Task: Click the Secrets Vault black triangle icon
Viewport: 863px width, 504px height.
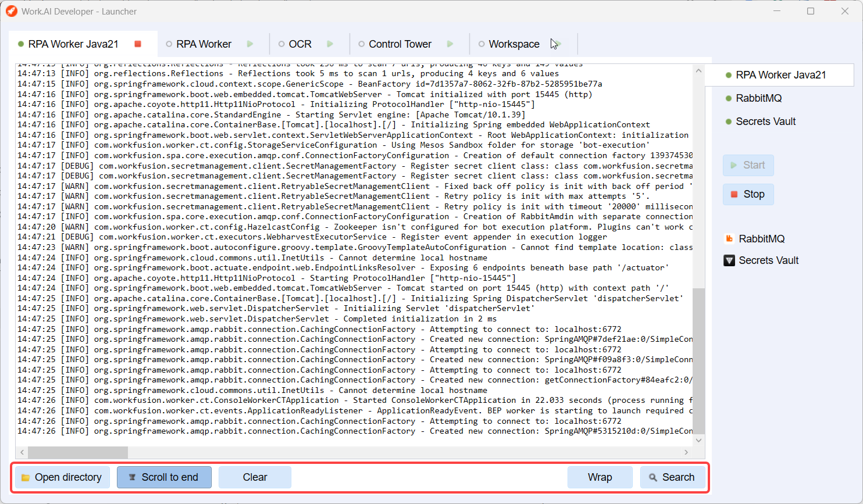Action: 729,260
